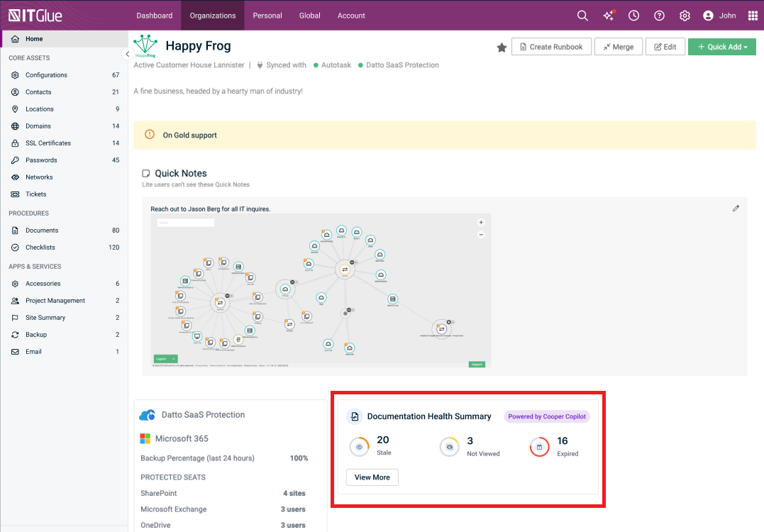Open Domains in the sidebar
Viewport: 764px width, 532px height.
[x=65, y=126]
